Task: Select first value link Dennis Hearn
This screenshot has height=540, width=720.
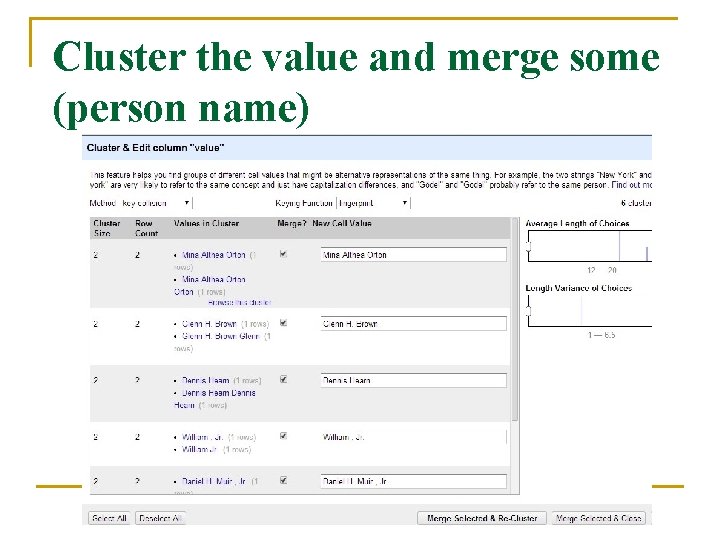Action: tap(205, 380)
